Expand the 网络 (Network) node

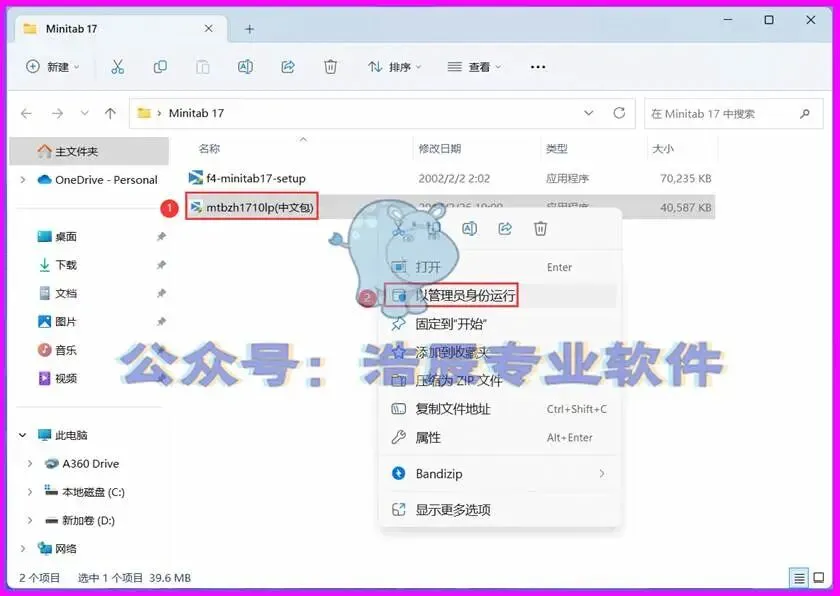22,549
